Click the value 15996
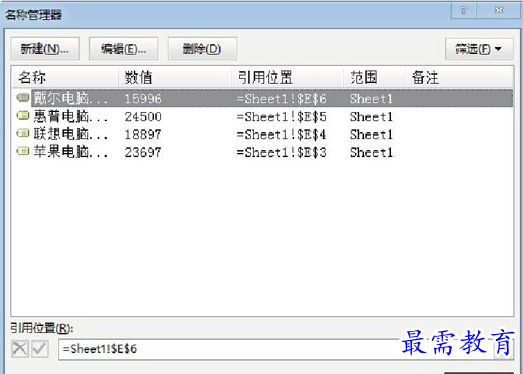The image size is (523, 374). 143,99
